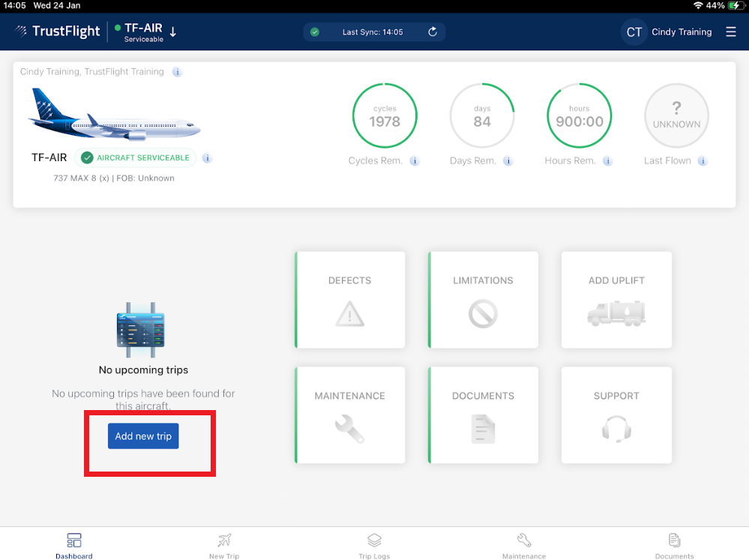Click the days 84 progress ring
Screen dimensions: 749x560
pos(482,115)
